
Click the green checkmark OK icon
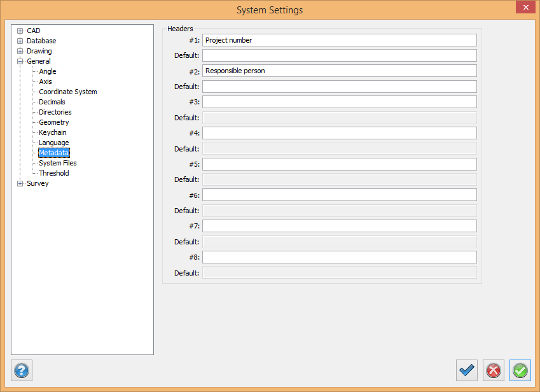click(x=520, y=370)
